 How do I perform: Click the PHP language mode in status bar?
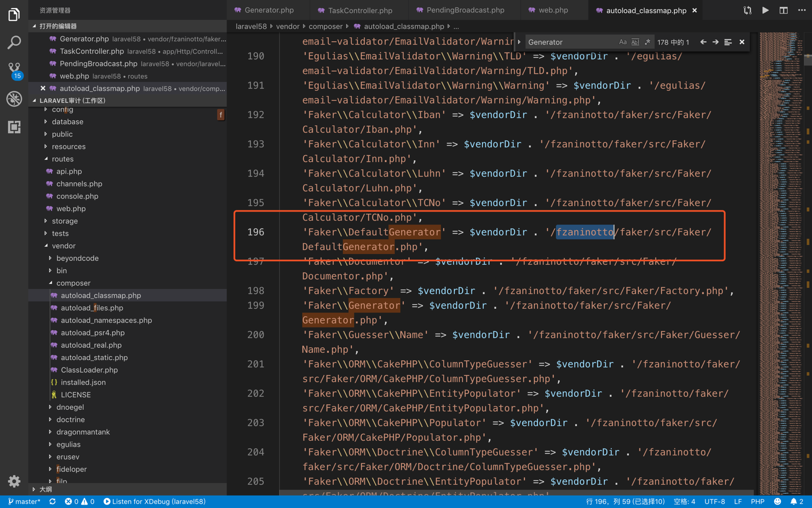[757, 501]
